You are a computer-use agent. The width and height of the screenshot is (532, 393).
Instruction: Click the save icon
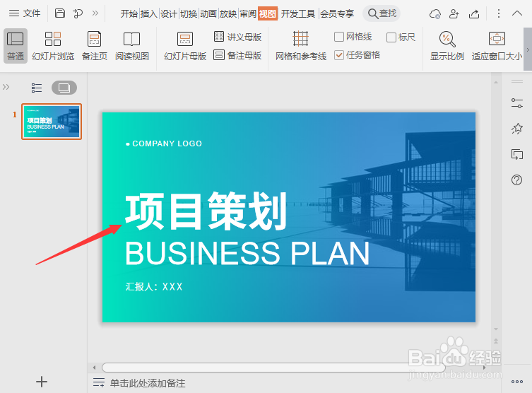coord(60,13)
